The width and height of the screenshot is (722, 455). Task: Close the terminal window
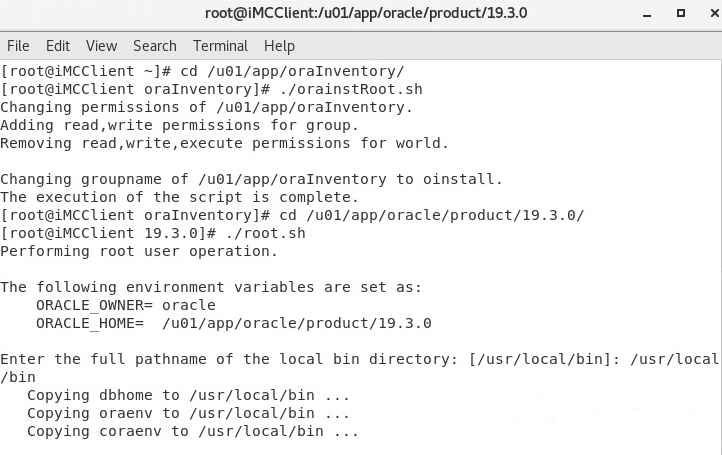[x=715, y=13]
